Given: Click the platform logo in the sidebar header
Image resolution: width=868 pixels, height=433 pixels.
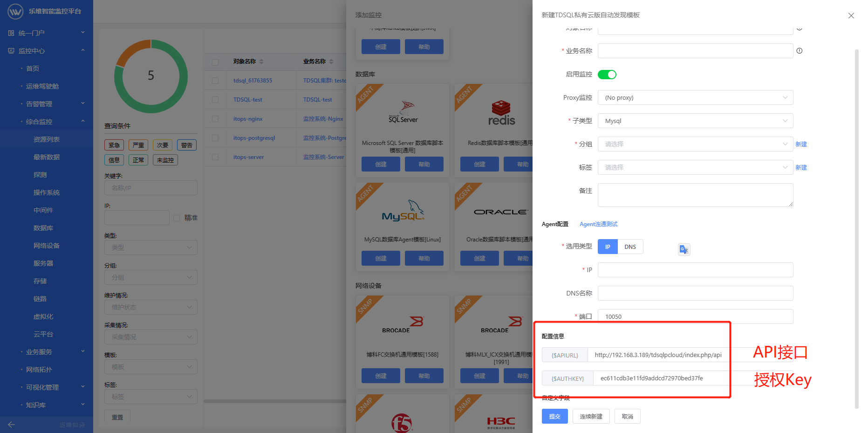Looking at the screenshot, I should coord(15,11).
